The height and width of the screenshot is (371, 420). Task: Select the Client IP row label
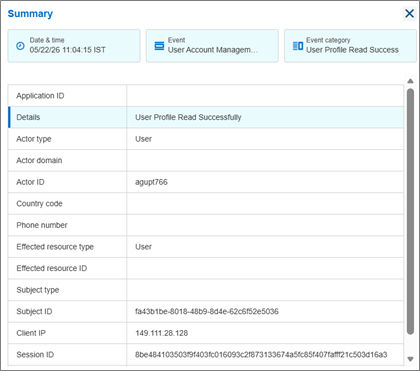(x=31, y=333)
